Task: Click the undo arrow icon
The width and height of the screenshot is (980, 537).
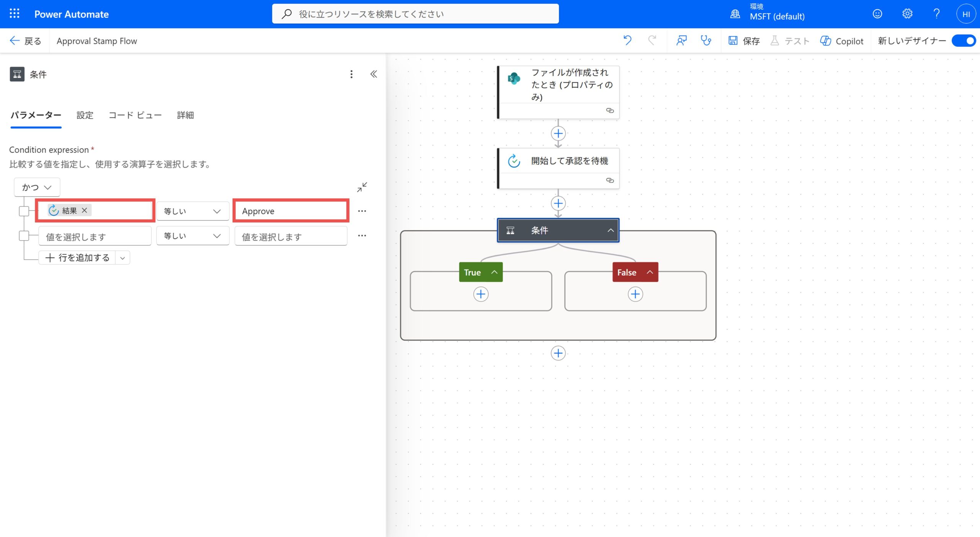Action: coord(627,41)
